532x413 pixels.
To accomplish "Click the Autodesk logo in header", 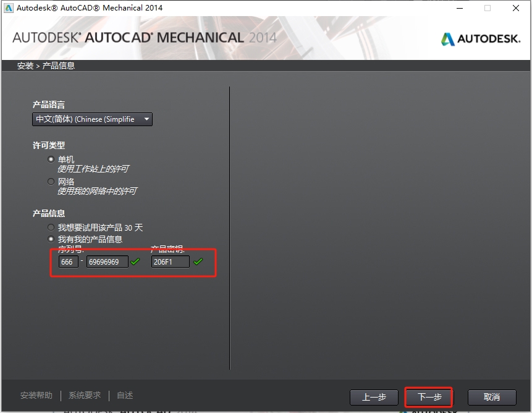I will click(481, 39).
